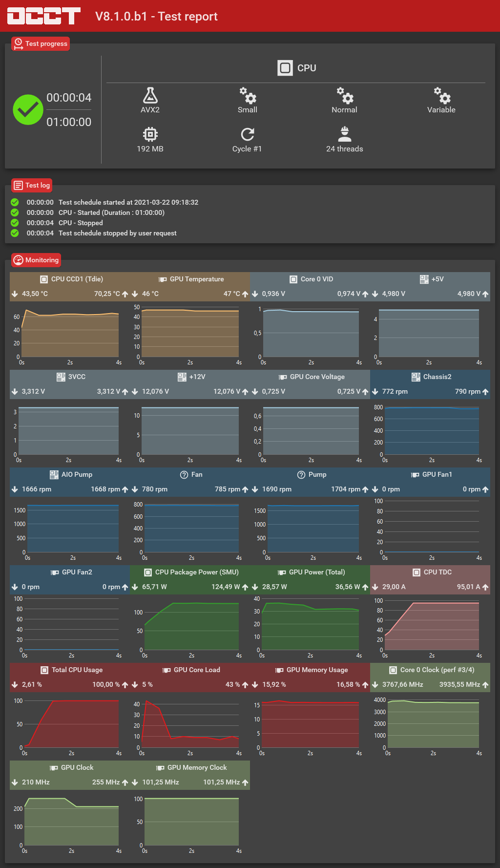The height and width of the screenshot is (868, 500).
Task: Select the Monitoring label tab
Action: [x=36, y=260]
